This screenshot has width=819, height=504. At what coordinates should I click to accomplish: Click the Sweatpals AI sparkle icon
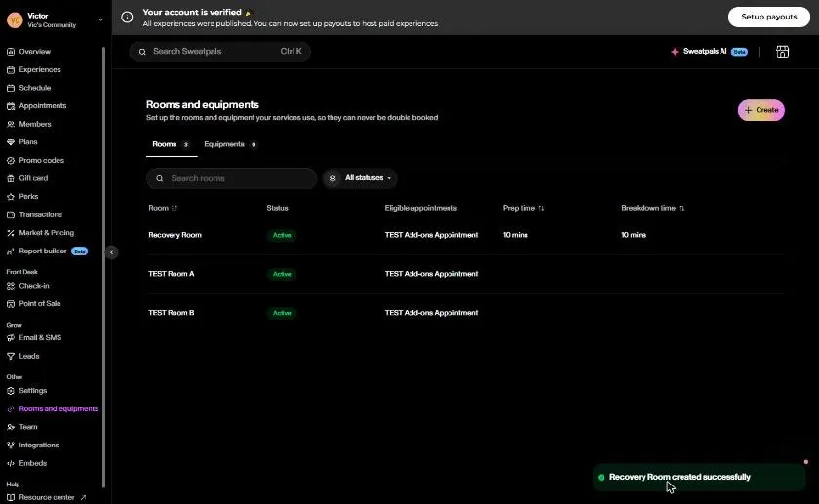[675, 52]
